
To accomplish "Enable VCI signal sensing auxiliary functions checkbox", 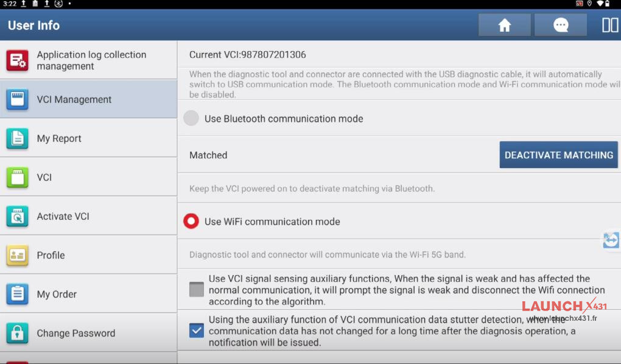I will [x=196, y=289].
